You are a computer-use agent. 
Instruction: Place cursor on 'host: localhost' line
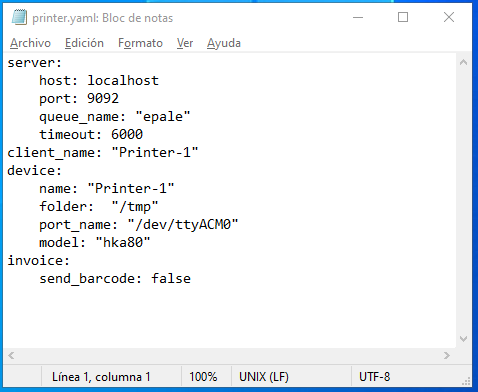pyautogui.click(x=99, y=81)
